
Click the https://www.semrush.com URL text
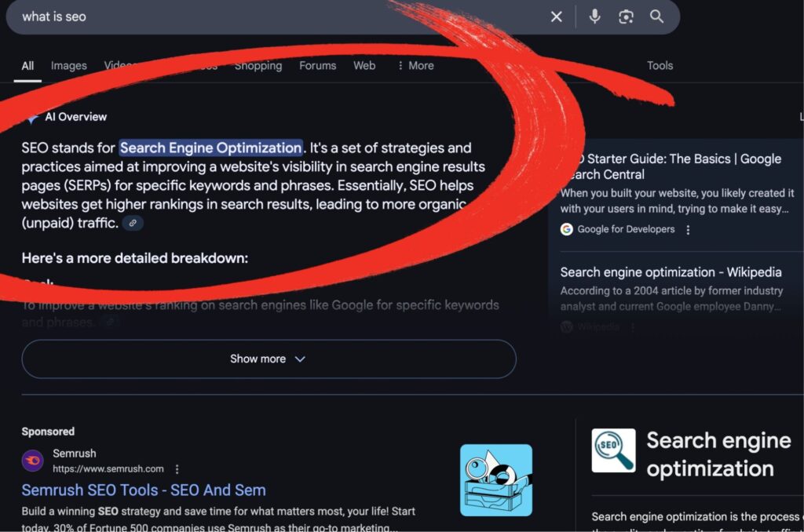(108, 469)
